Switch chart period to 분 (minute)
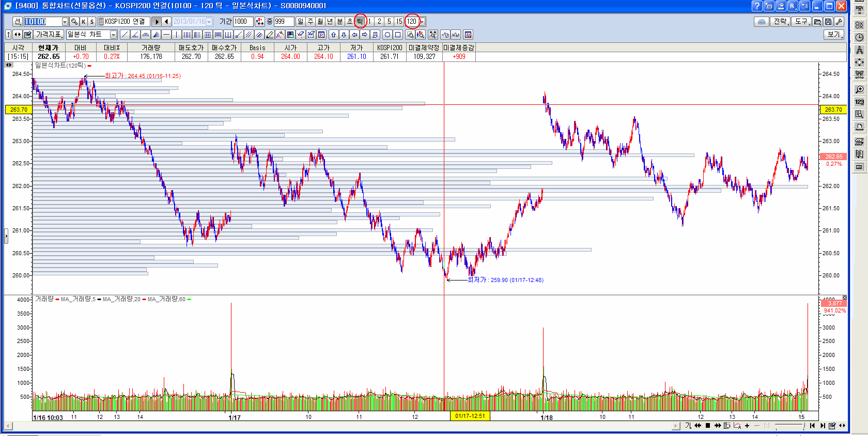This screenshot has width=868, height=436. click(x=340, y=22)
